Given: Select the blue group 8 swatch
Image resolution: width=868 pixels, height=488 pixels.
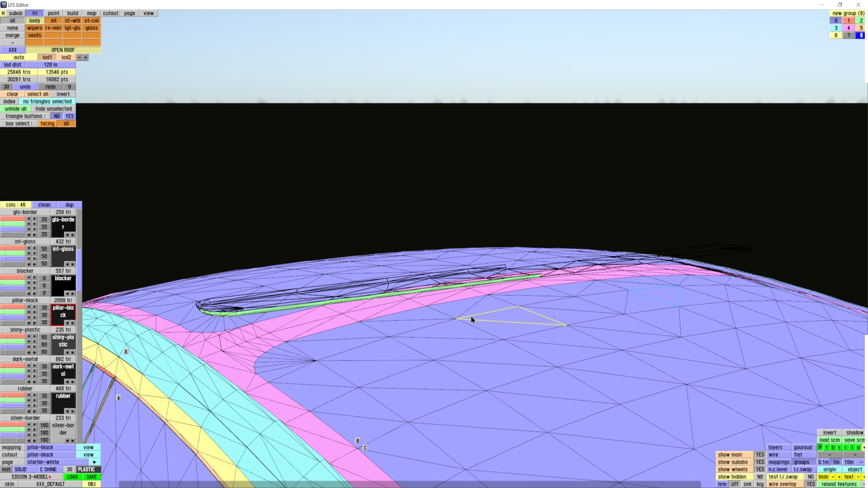Looking at the screenshot, I should 861,35.
